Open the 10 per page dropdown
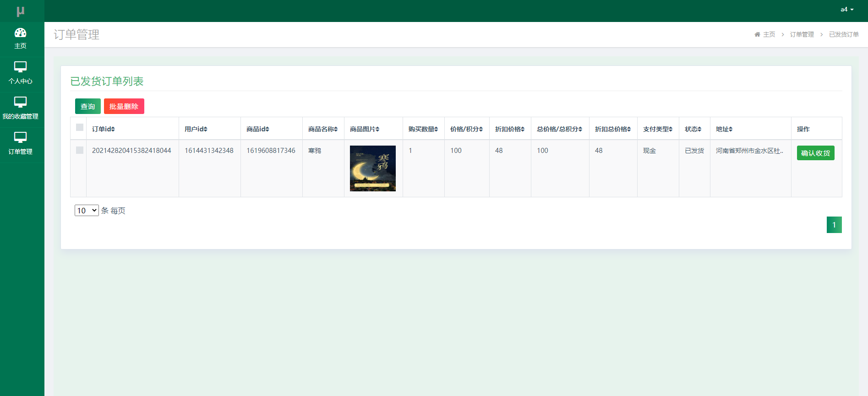Viewport: 868px width, 396px height. [87, 210]
